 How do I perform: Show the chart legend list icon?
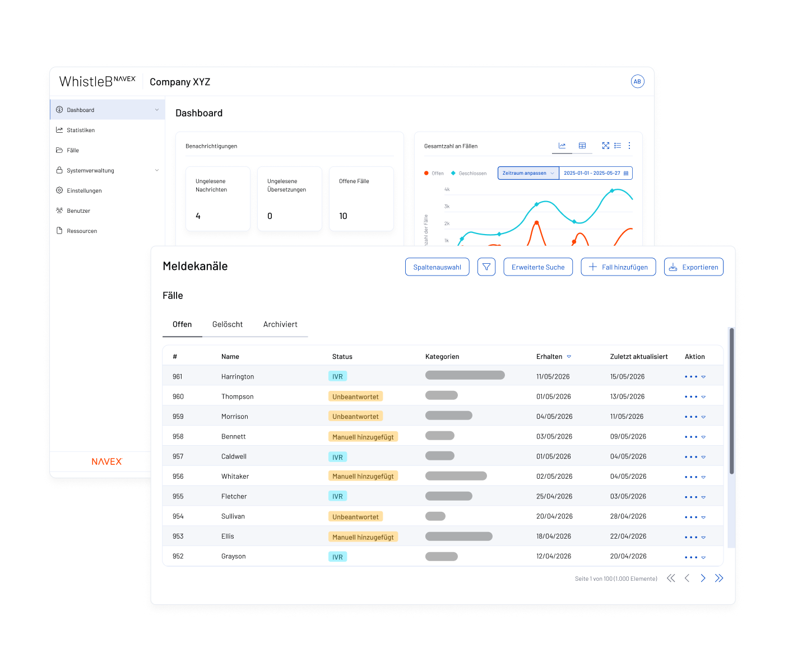(618, 146)
